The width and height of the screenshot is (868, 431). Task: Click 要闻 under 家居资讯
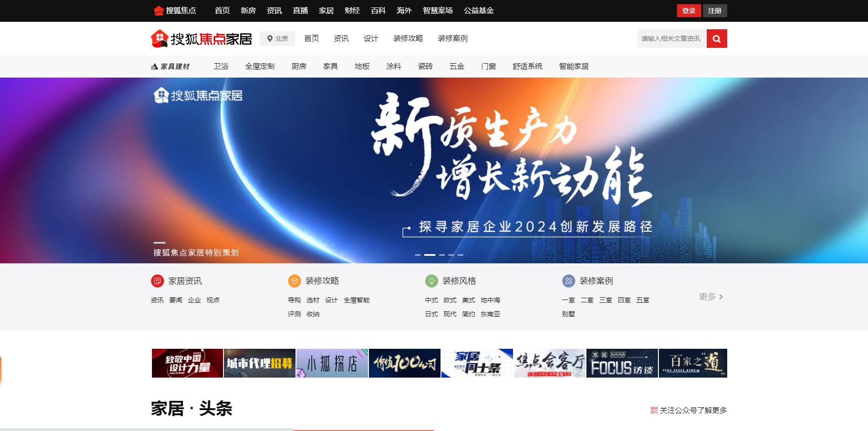pyautogui.click(x=176, y=300)
